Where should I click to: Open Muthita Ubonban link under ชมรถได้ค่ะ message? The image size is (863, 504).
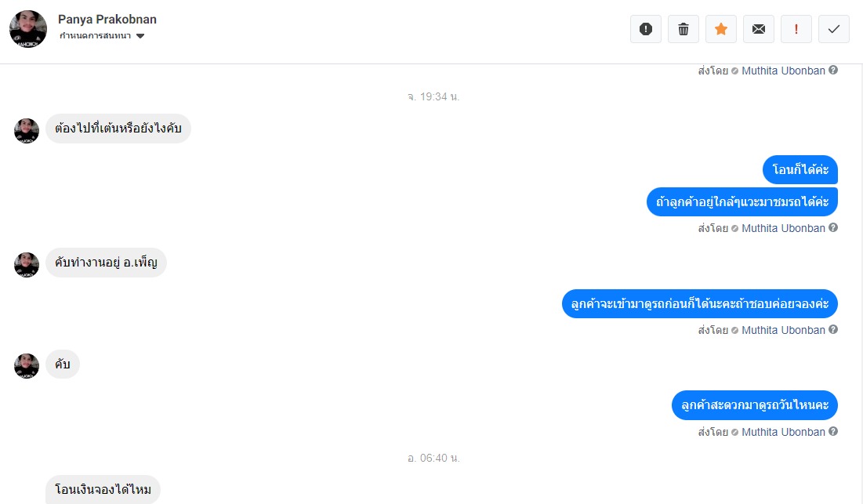(x=783, y=228)
